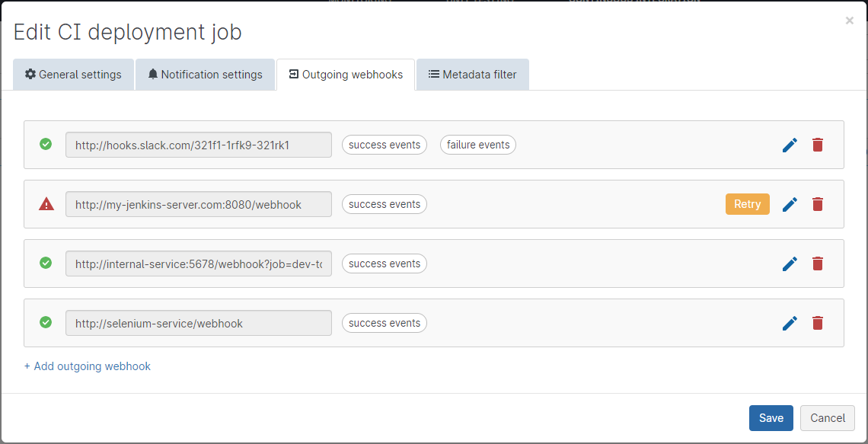Click the red warning icon for Jenkins webhook
Screen dimensions: 868x444
click(46, 204)
